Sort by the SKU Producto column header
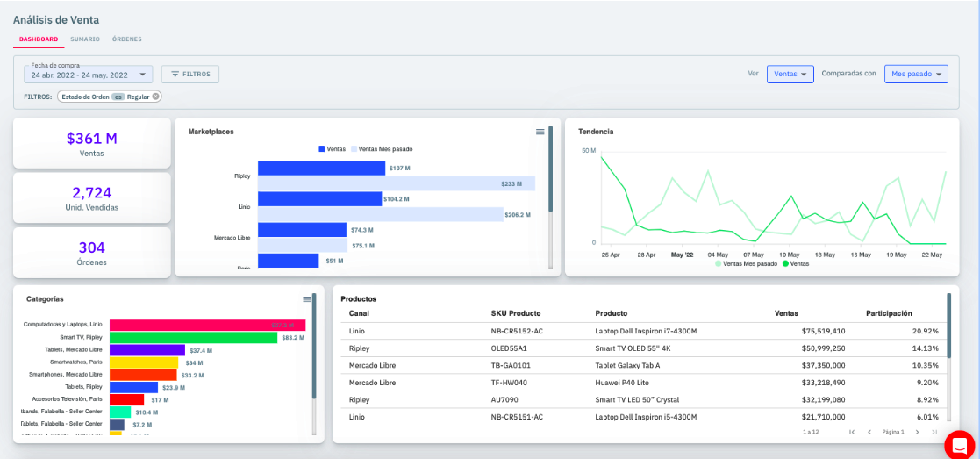Screen dimensions: 980x459 (x=516, y=313)
